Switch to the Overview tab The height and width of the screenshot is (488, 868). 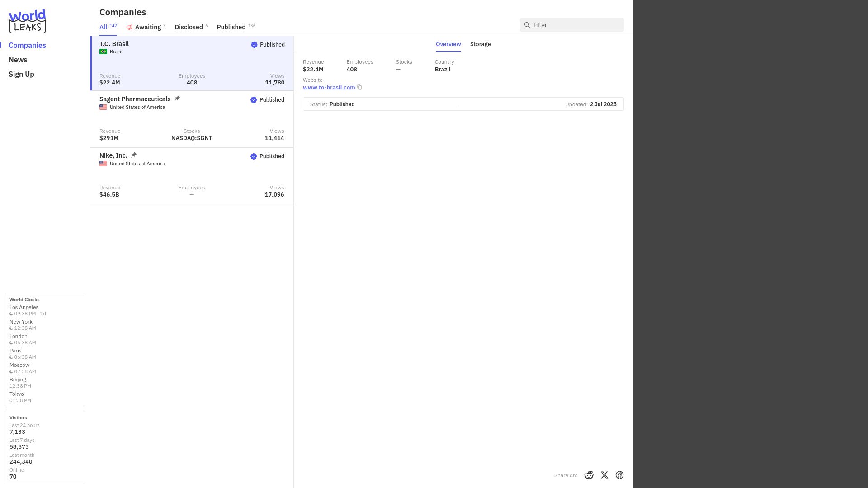click(x=448, y=44)
